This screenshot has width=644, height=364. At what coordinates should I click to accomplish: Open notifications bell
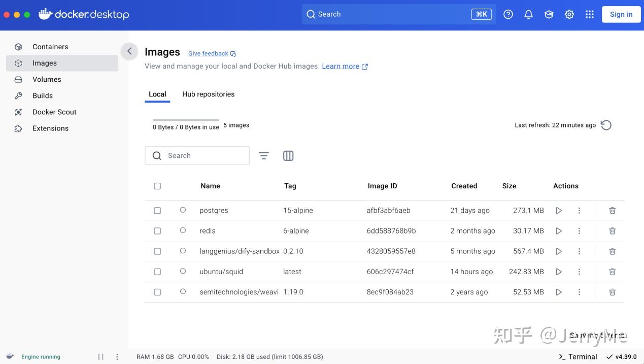coord(528,14)
